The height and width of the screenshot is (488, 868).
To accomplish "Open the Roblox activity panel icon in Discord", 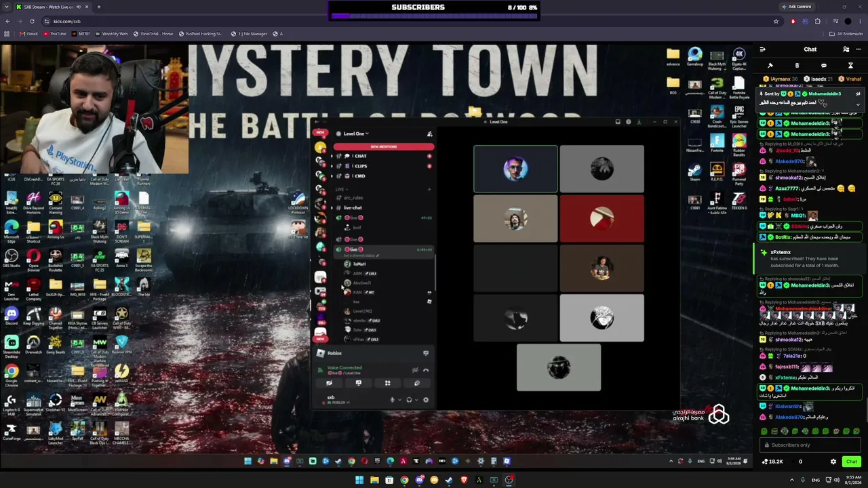I will pos(426,353).
